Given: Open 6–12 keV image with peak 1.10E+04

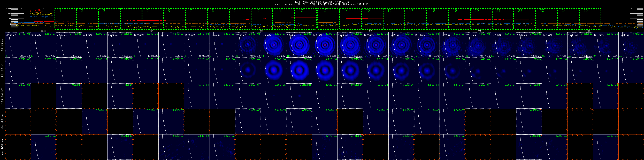Looking at the screenshot, I should click(222, 70).
